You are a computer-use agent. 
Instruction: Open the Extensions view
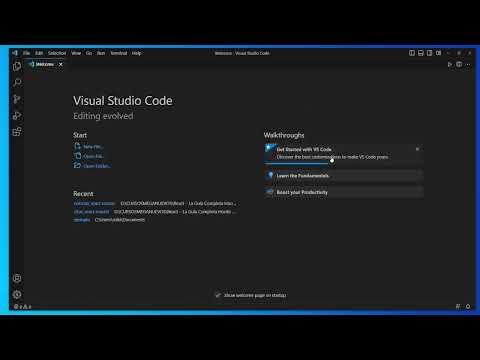pos(17,132)
